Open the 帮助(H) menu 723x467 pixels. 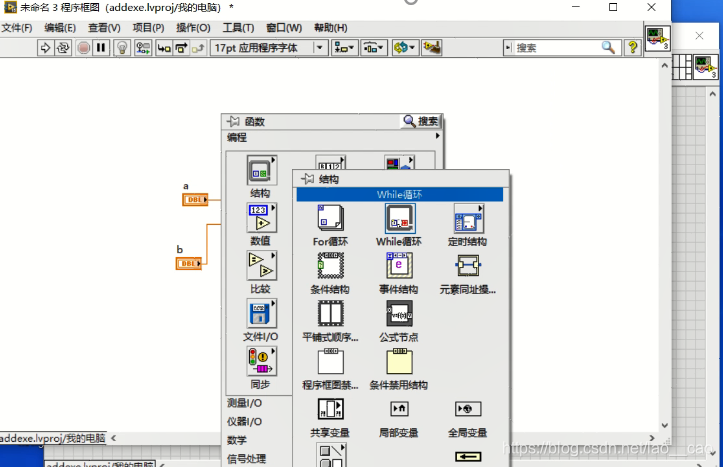point(331,28)
